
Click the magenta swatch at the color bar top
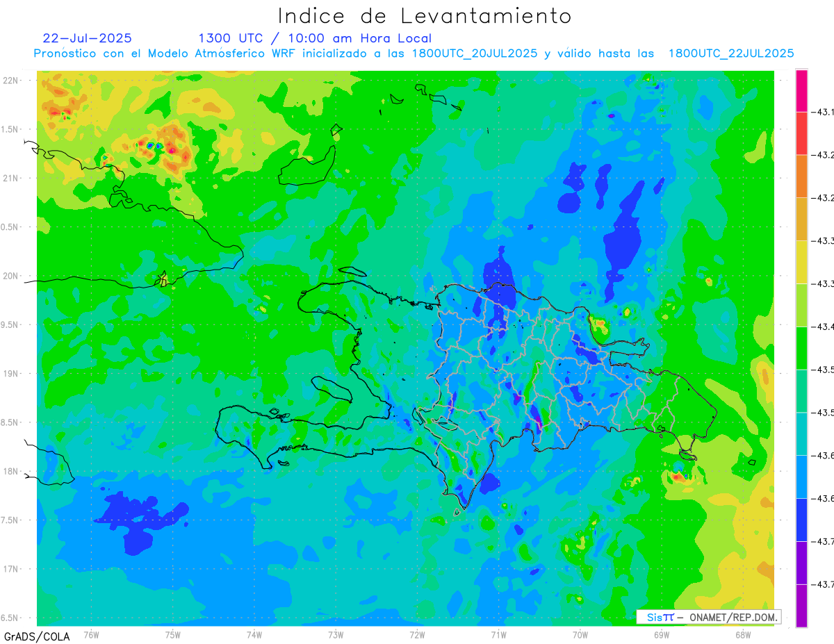coord(801,90)
